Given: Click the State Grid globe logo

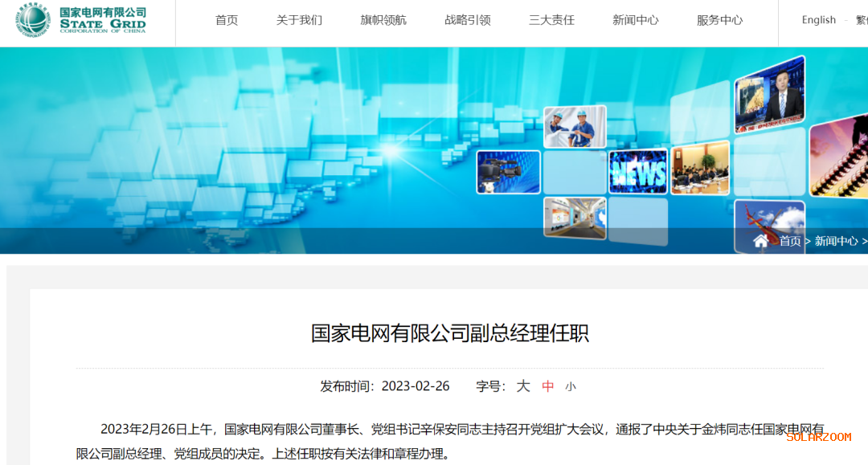Looking at the screenshot, I should pyautogui.click(x=33, y=20).
